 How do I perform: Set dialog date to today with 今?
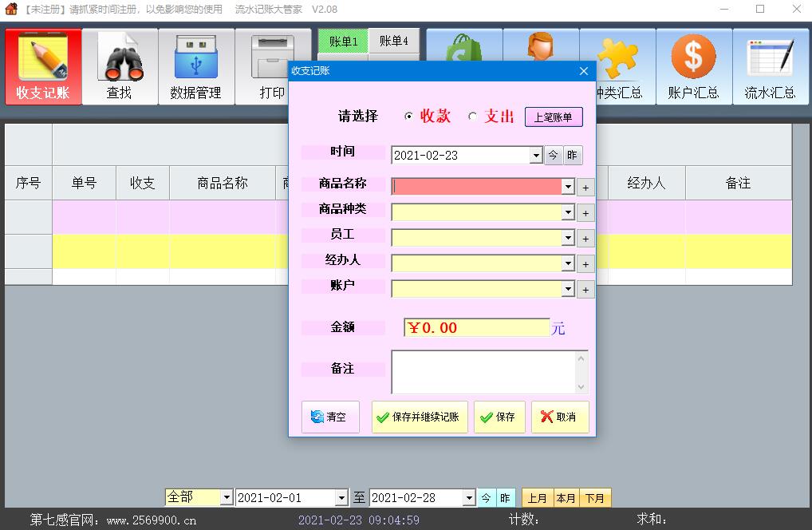(553, 155)
